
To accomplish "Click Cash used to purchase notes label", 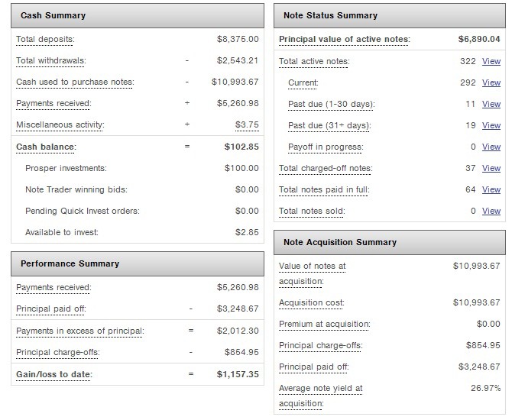I will point(75,82).
